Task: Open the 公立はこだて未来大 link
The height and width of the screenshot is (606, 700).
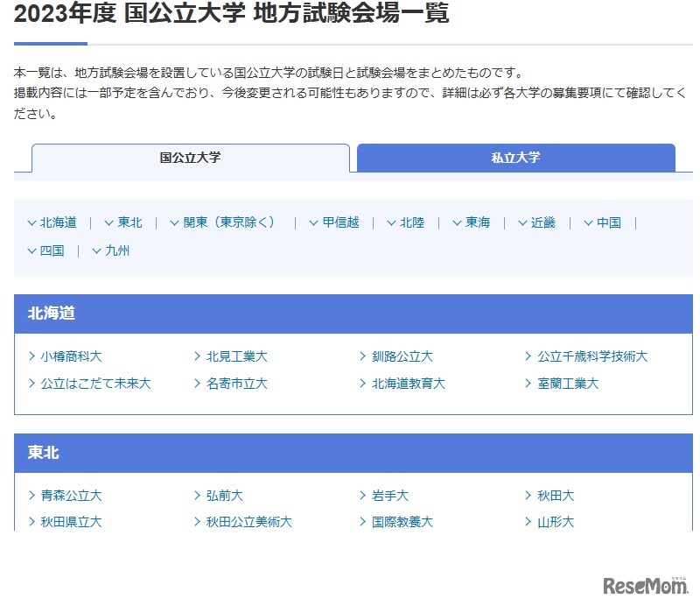Action: click(90, 384)
